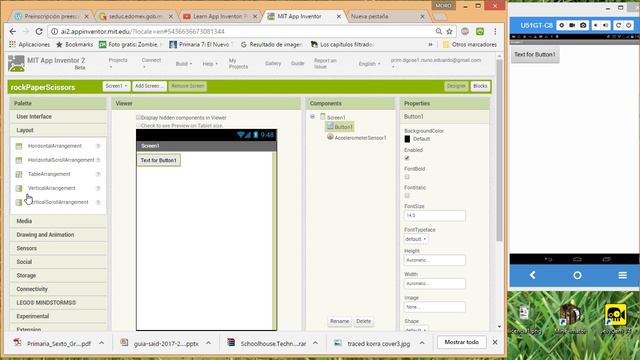Screen dimensions: 640x360
Task: Click the Height property field
Action: point(434,260)
